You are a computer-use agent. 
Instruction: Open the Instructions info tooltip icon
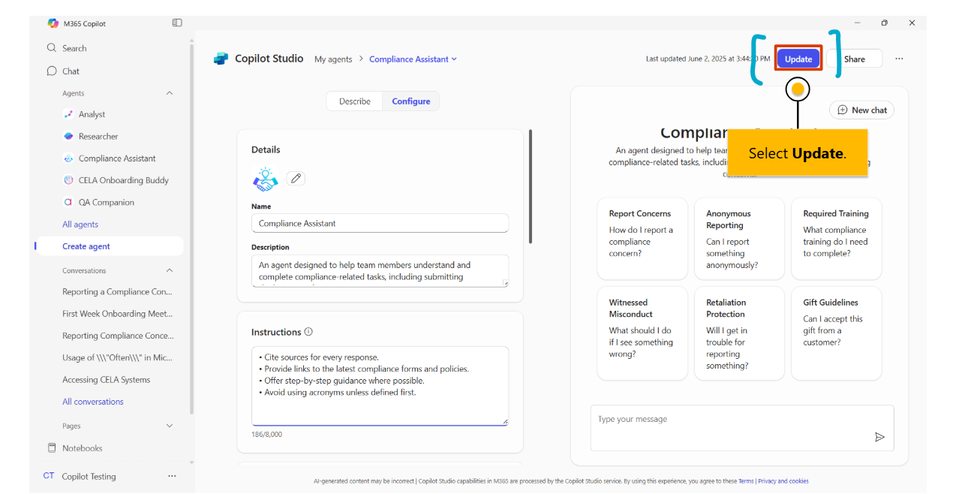308,332
